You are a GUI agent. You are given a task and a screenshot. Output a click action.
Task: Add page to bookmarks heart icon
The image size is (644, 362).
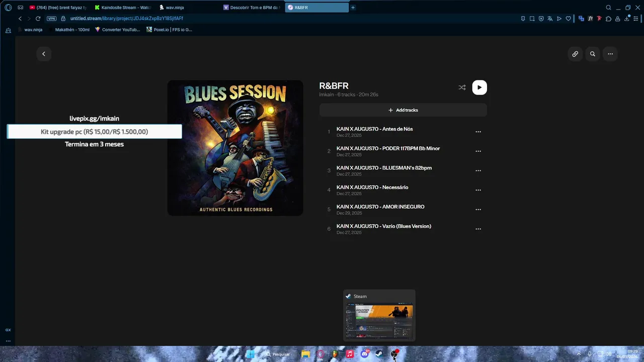click(569, 19)
